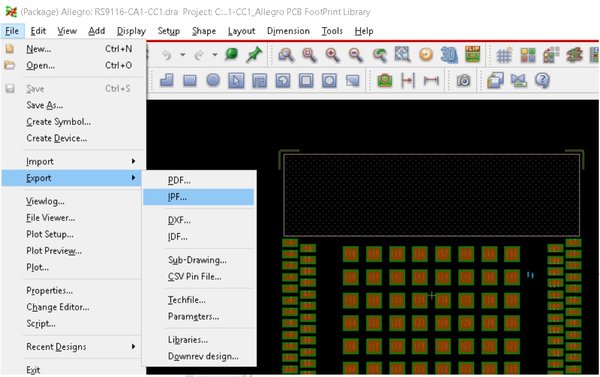Select PDF... in the Export submenu
Viewport: 600px width, 377px height.
pyautogui.click(x=198, y=180)
